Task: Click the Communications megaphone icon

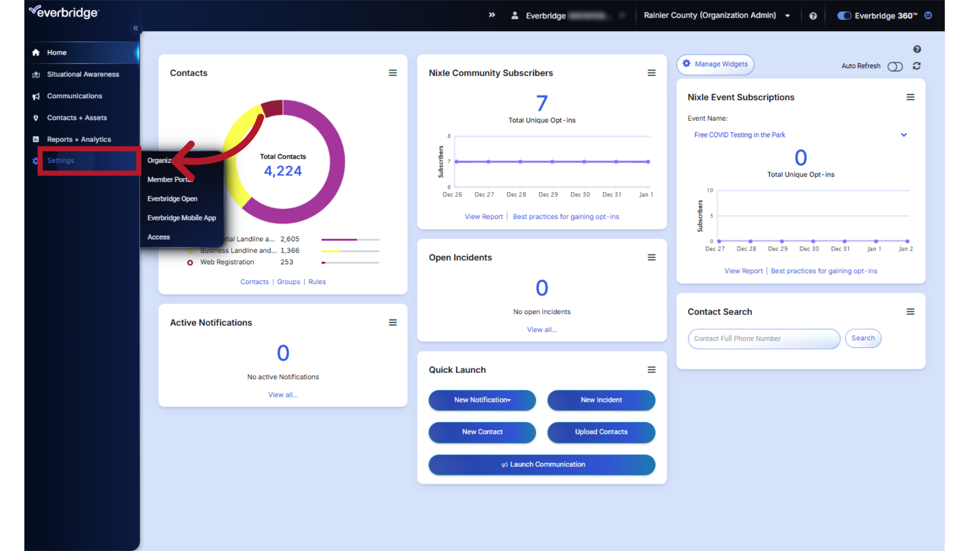Action: click(x=36, y=96)
